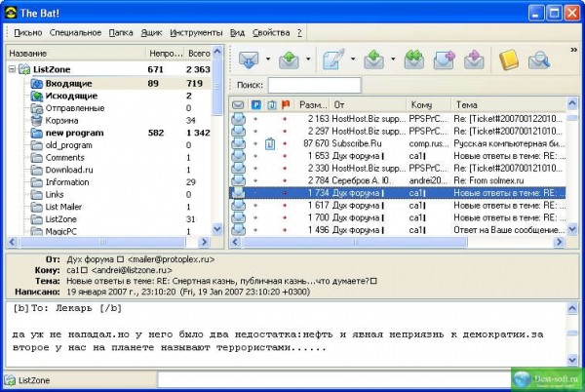This screenshot has width=585, height=392.
Task: Open the Специальное menu
Action: pos(75,33)
